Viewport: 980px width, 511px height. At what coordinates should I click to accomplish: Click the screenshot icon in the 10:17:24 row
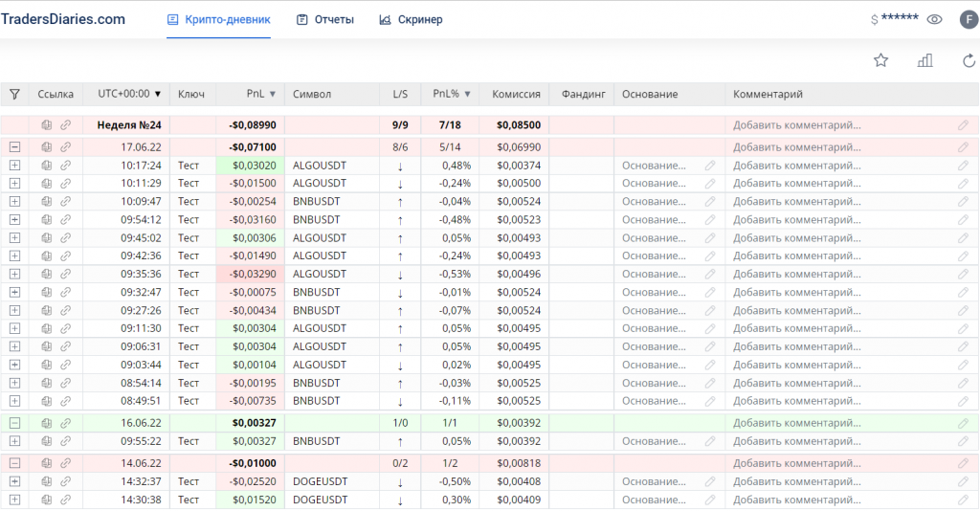pos(46,166)
